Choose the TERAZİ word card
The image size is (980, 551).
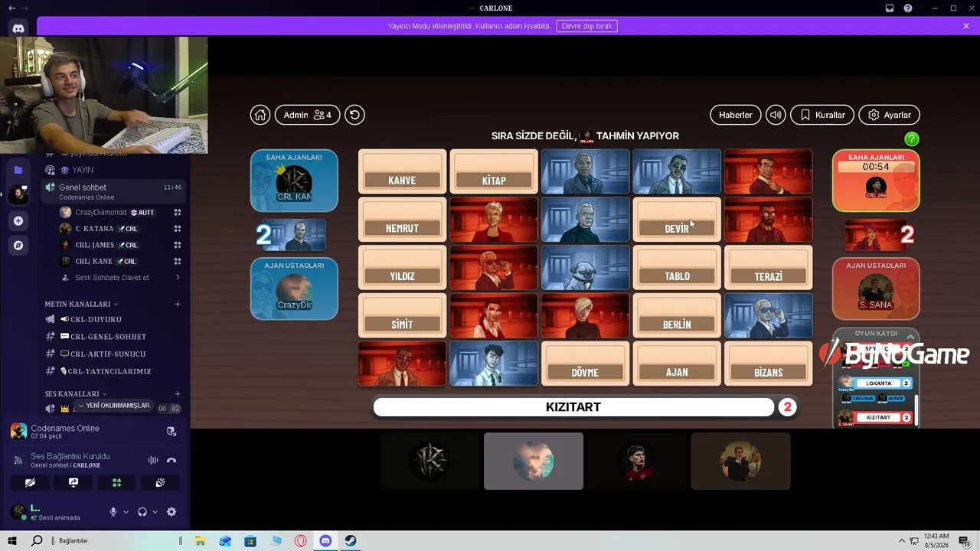click(769, 267)
